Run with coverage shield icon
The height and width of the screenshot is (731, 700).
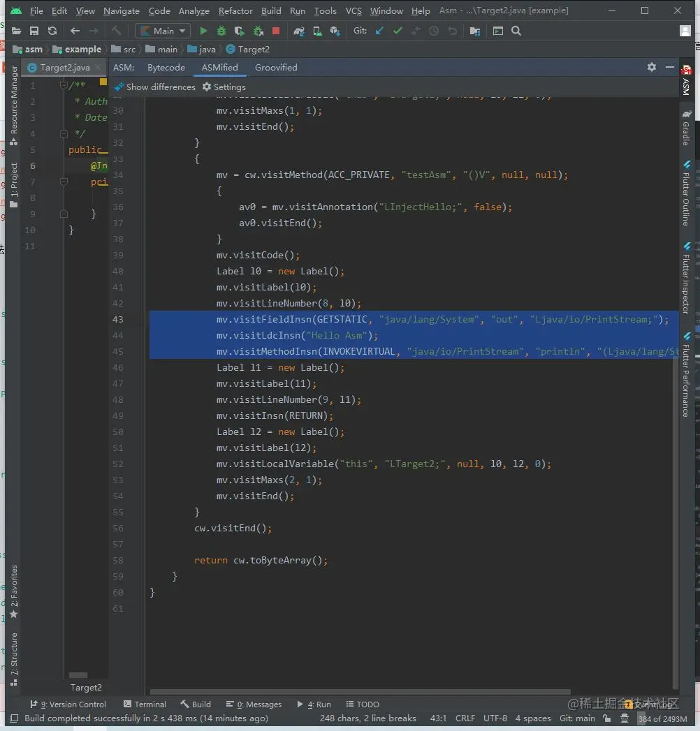coord(239,31)
